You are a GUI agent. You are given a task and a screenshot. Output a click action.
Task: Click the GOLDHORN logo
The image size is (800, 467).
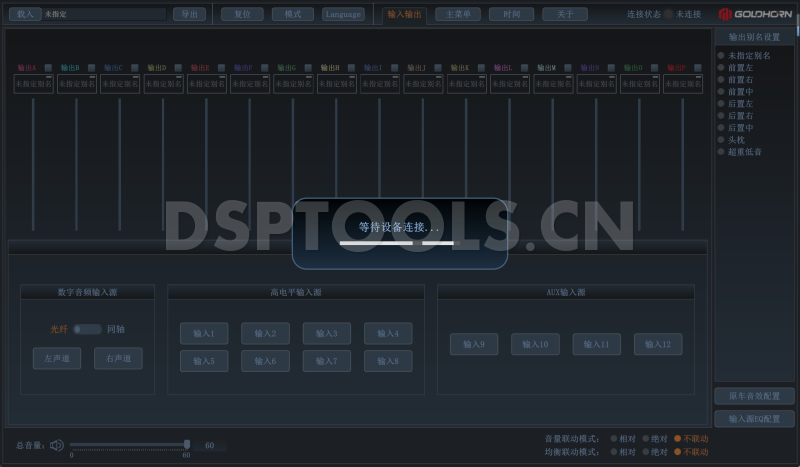(x=756, y=14)
